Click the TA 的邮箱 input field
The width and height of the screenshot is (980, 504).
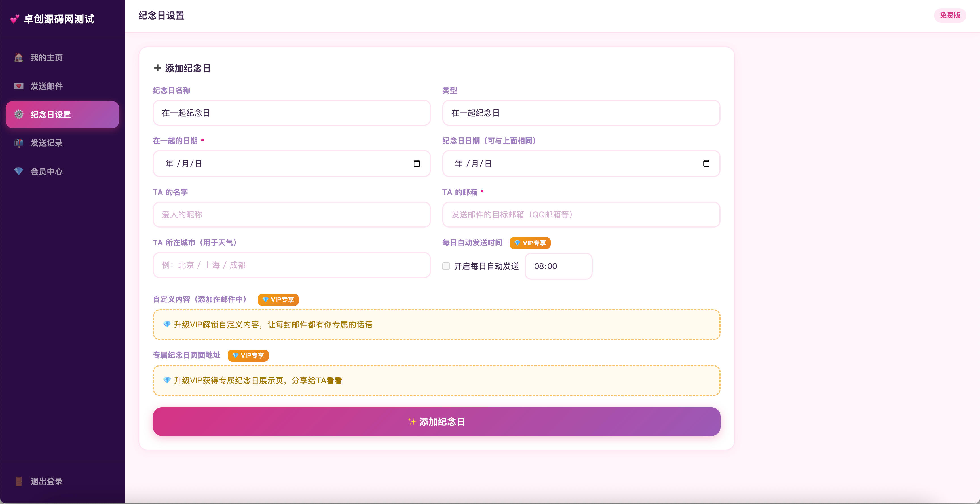(x=581, y=215)
